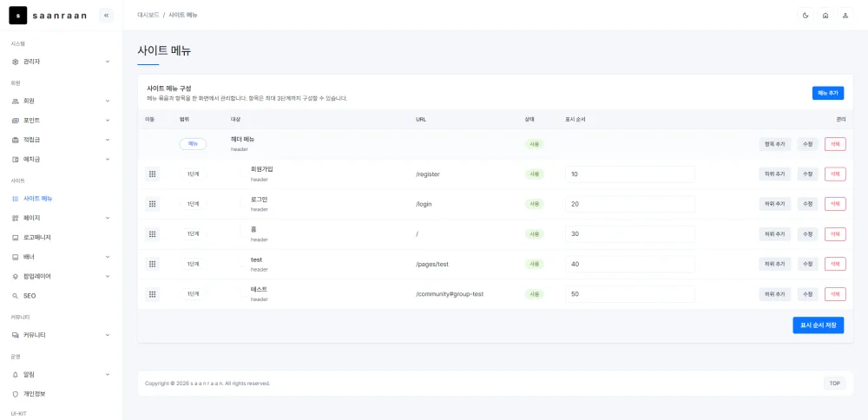Click the /community#group-test URL text
Screen dimensions: 868x420
click(450, 294)
